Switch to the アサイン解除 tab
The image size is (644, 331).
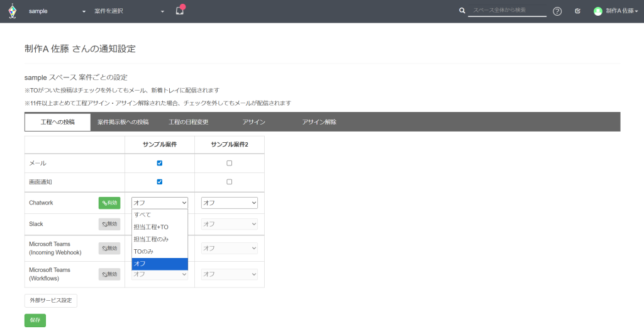[x=319, y=122]
